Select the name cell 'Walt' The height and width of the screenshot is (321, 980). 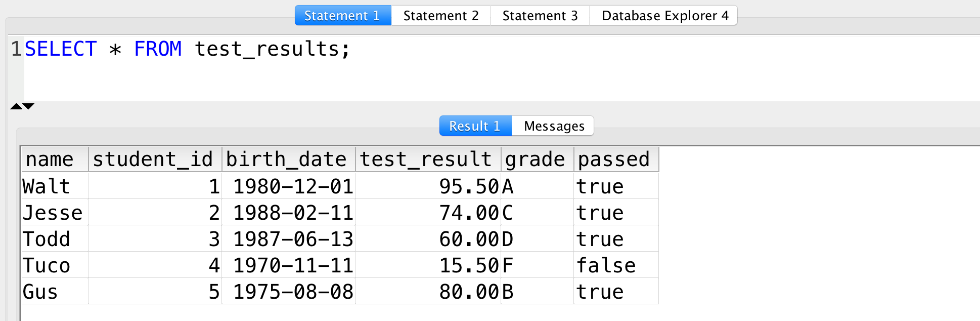[x=55, y=186]
